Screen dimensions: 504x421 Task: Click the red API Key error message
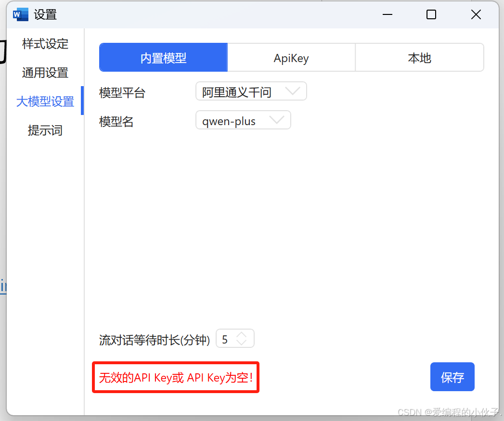click(175, 378)
